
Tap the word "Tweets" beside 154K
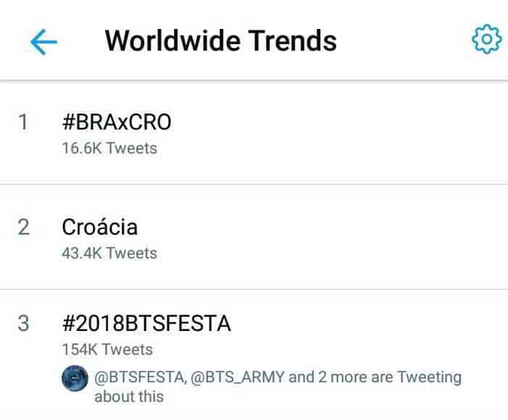[127, 350]
